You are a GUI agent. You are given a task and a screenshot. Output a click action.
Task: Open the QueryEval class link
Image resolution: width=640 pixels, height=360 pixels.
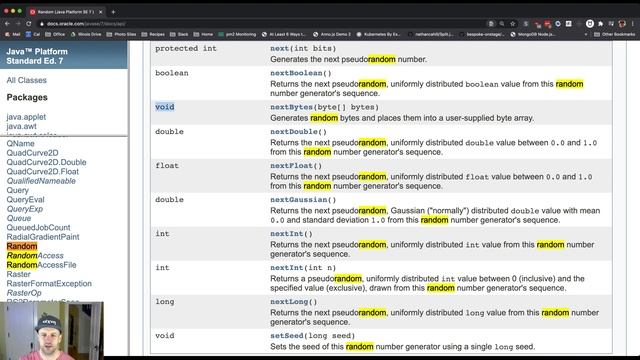(25, 200)
